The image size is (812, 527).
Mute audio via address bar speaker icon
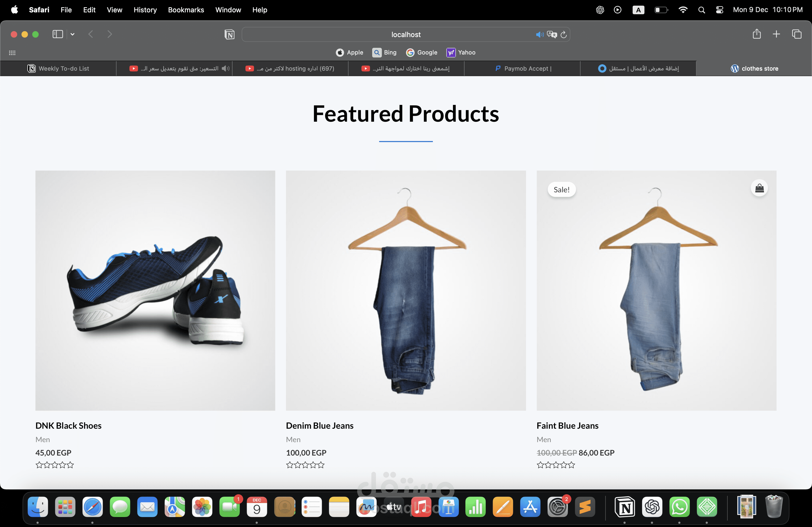click(x=539, y=34)
